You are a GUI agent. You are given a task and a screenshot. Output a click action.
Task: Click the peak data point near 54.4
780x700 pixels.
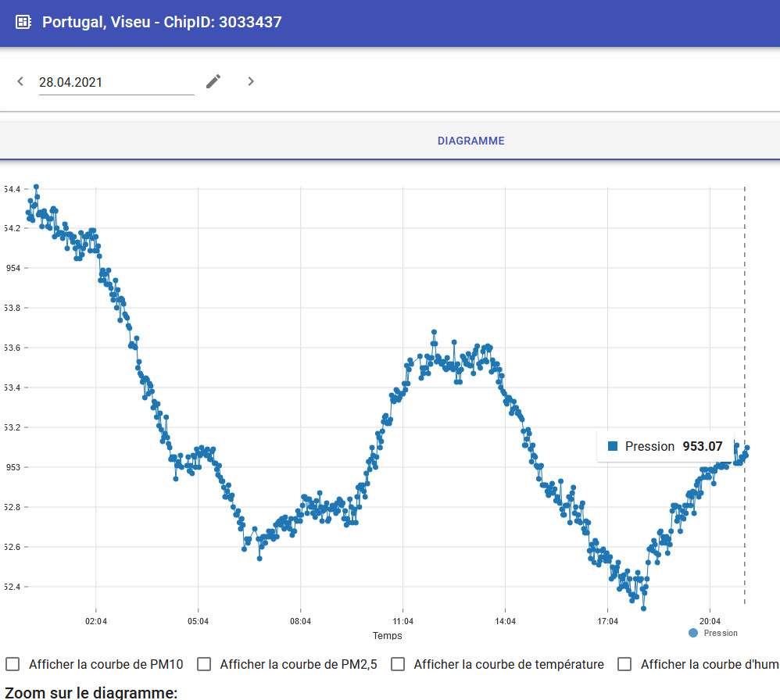point(36,187)
